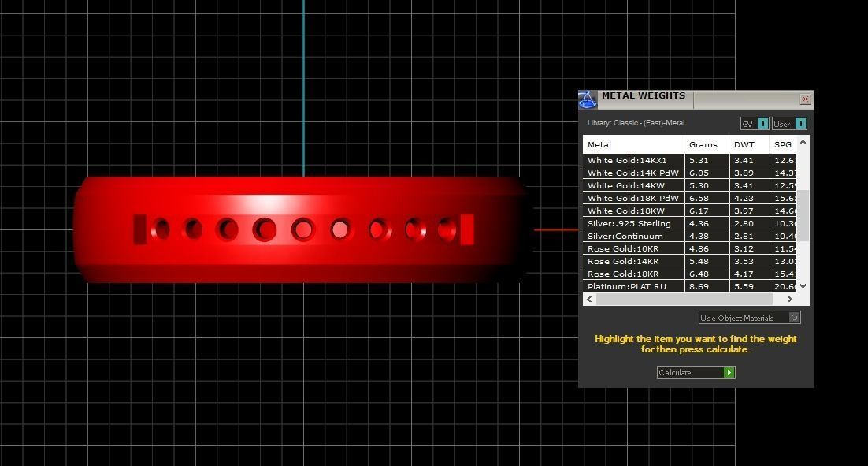This screenshot has height=466, width=868.
Task: Select the White Gold:18K PdW row
Action: [690, 199]
